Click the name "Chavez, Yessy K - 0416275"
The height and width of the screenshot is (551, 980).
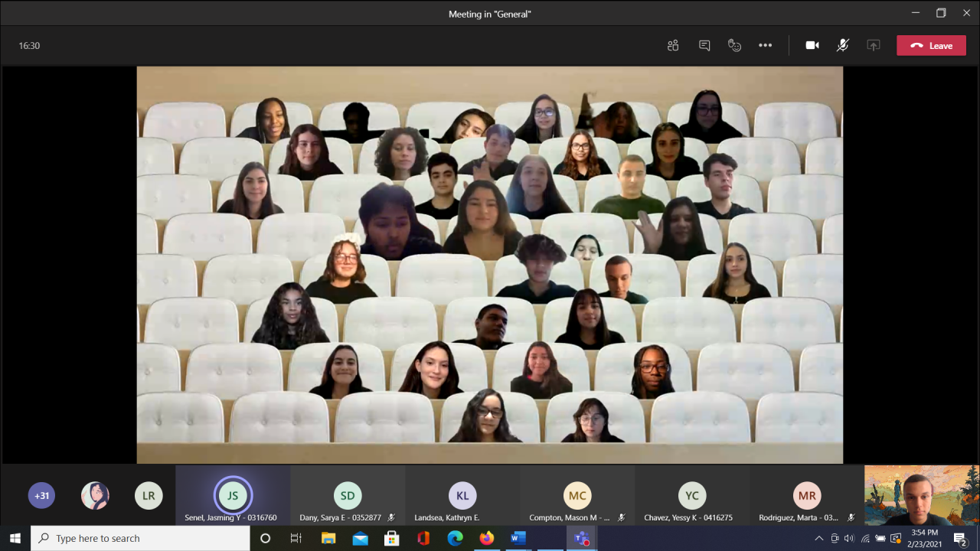coord(688,518)
